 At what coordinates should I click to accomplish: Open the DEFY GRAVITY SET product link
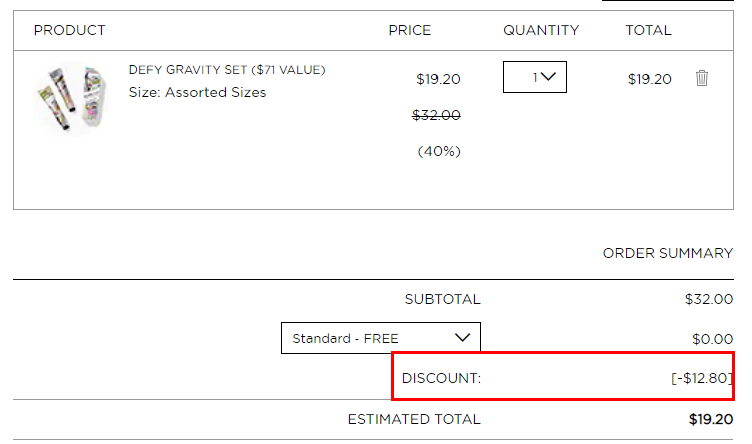click(227, 70)
